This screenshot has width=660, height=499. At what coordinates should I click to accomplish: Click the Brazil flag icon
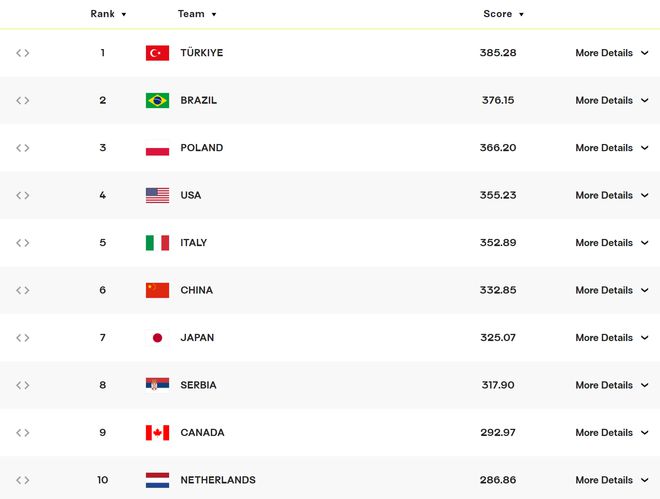point(157,100)
